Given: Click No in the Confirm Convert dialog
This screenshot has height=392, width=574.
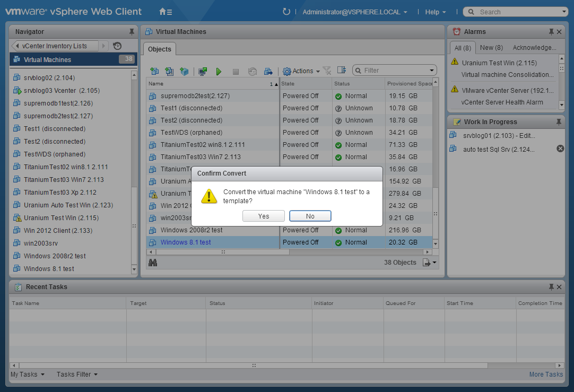Looking at the screenshot, I should 310,216.
